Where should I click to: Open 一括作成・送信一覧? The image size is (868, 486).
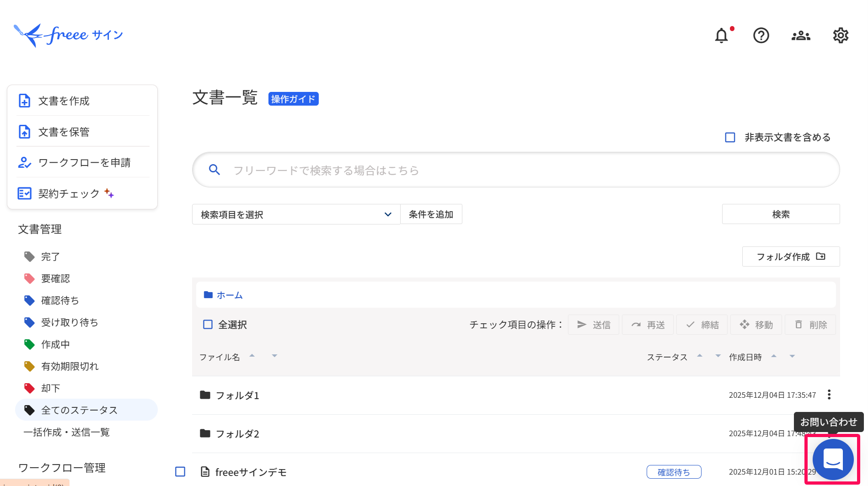(x=67, y=432)
